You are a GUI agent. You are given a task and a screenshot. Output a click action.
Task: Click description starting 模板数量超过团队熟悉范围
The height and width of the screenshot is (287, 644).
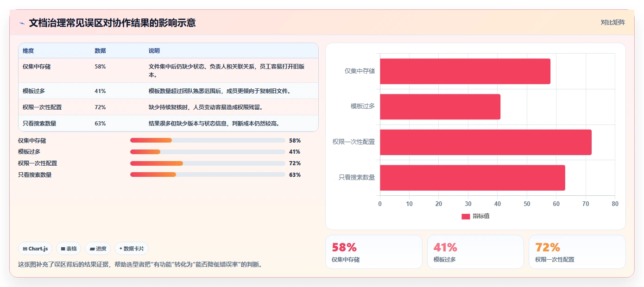pyautogui.click(x=220, y=91)
